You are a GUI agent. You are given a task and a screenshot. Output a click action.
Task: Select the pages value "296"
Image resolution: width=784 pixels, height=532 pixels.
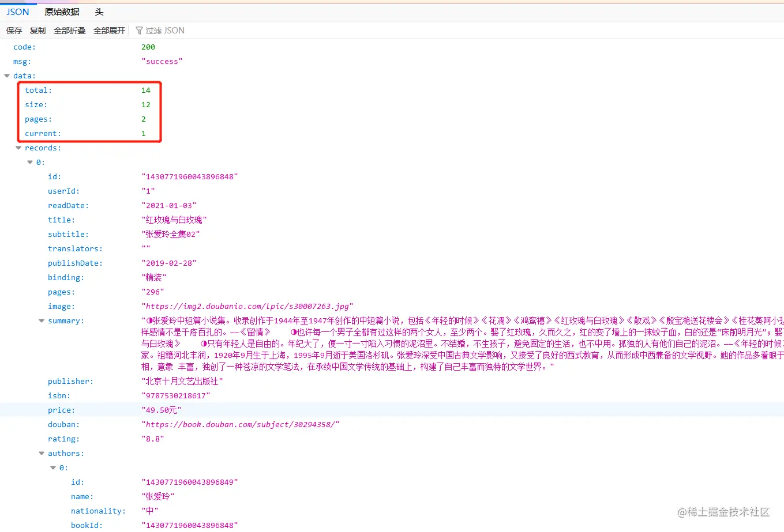[x=153, y=292]
